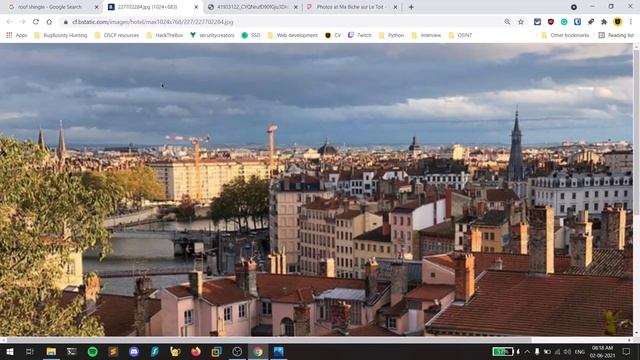Open volume control in system tray
640x360 pixels.
[x=567, y=351]
